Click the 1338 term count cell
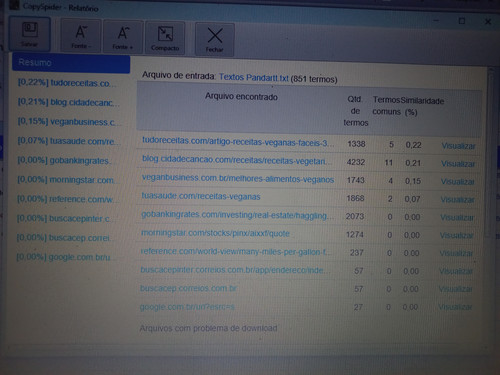500x375 pixels. tap(356, 144)
